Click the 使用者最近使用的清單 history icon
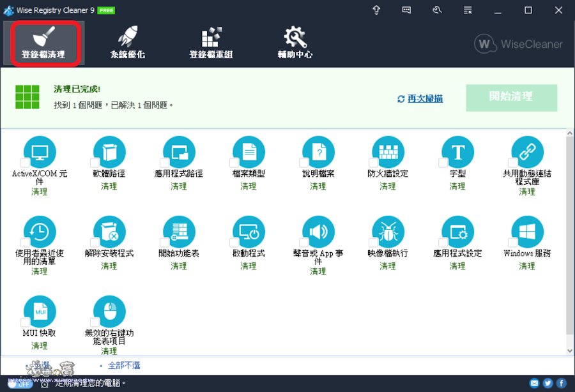 click(x=40, y=232)
